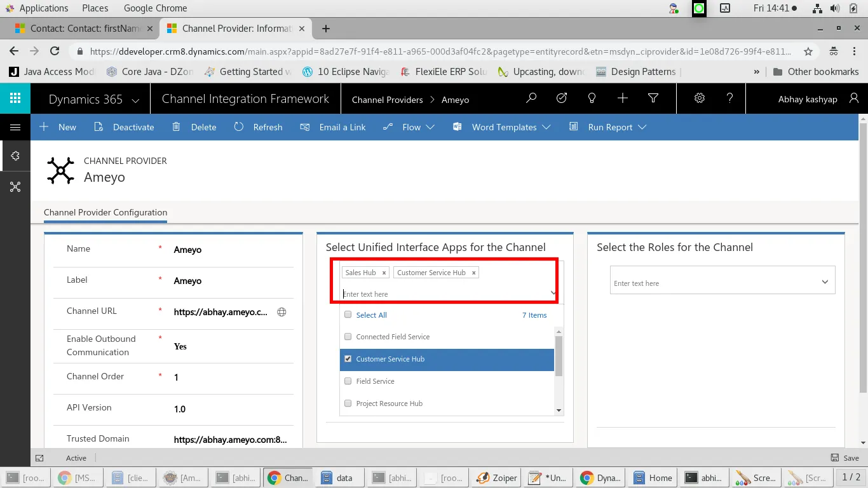Check the Field Service checkbox
This screenshot has height=488, width=868.
point(348,381)
